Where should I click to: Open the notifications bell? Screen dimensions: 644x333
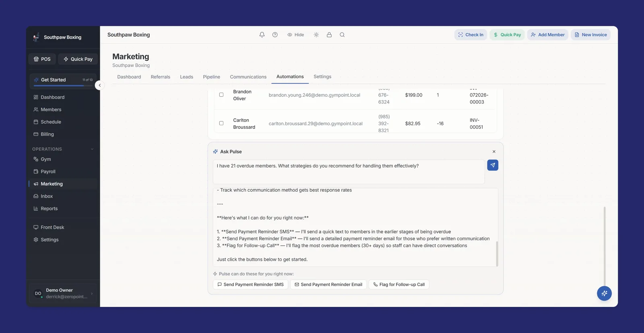tap(262, 35)
